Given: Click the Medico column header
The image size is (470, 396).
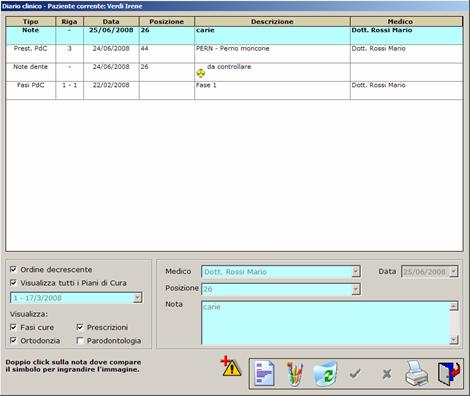Looking at the screenshot, I should point(407,22).
